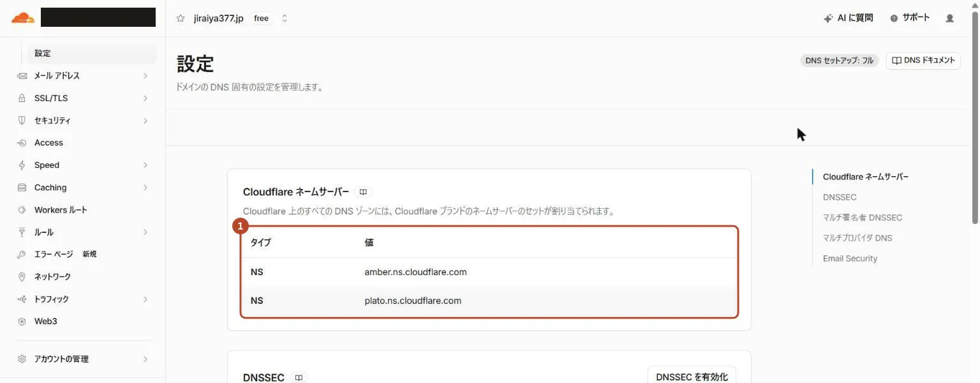
Task: Click the free plan badge
Action: click(261, 18)
